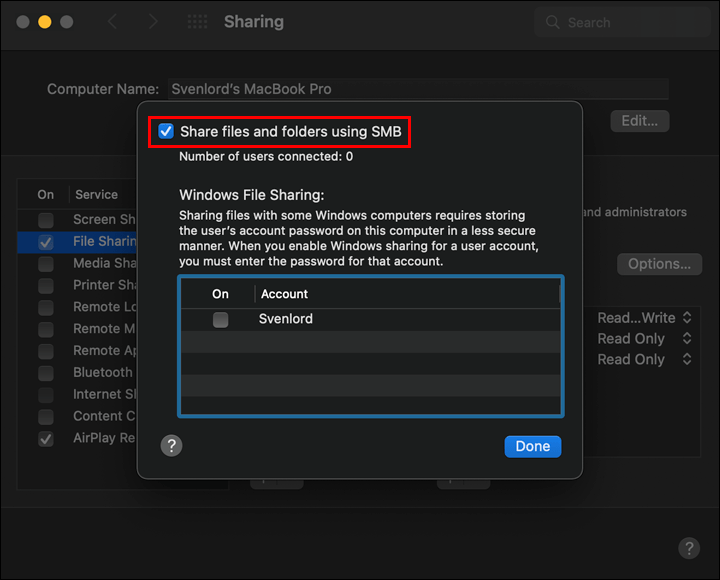Uncheck Share files and folders using SMB
720x580 pixels.
coord(166,131)
